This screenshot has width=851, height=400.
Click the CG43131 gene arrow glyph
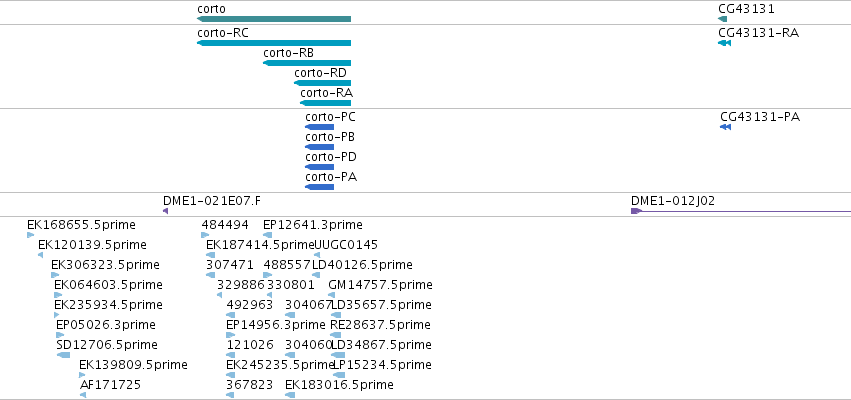pos(722,19)
